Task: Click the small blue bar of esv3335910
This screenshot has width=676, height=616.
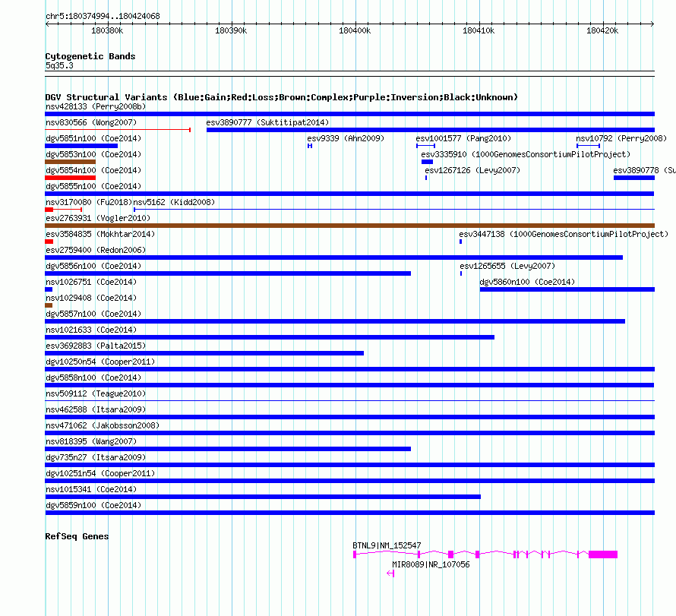Action: [427, 162]
